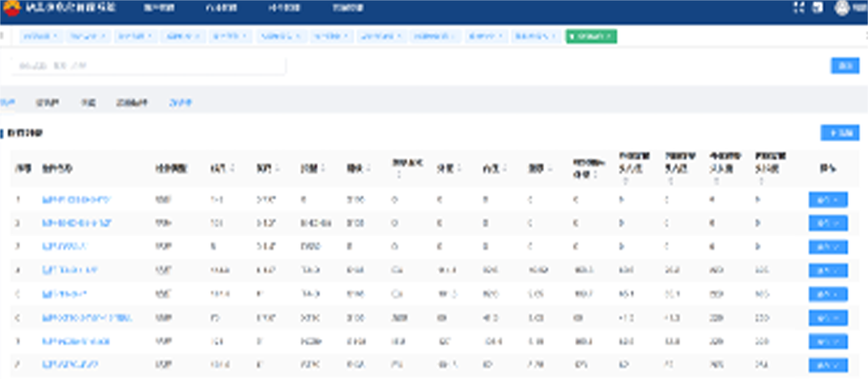Switch to the second sub-tab above the table

point(46,103)
